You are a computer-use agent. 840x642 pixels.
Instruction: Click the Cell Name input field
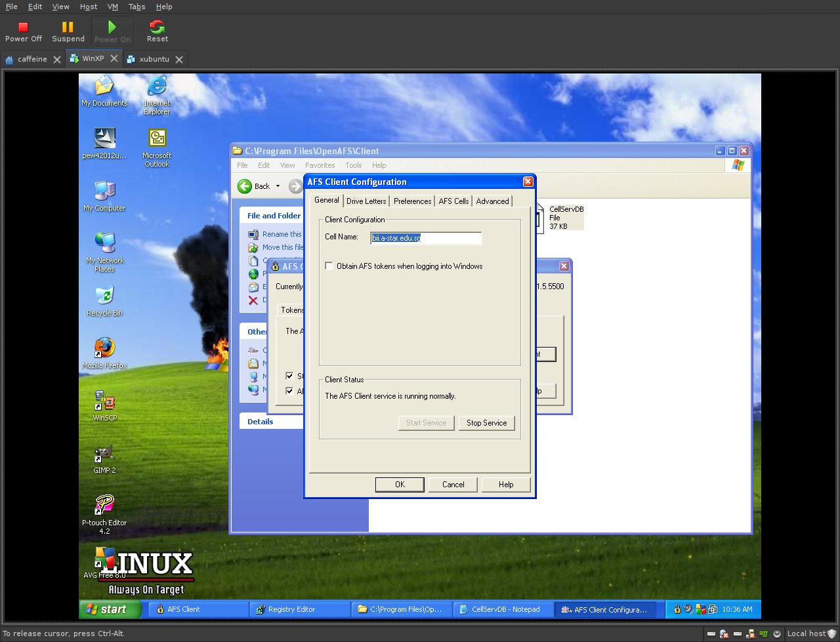tap(426, 238)
